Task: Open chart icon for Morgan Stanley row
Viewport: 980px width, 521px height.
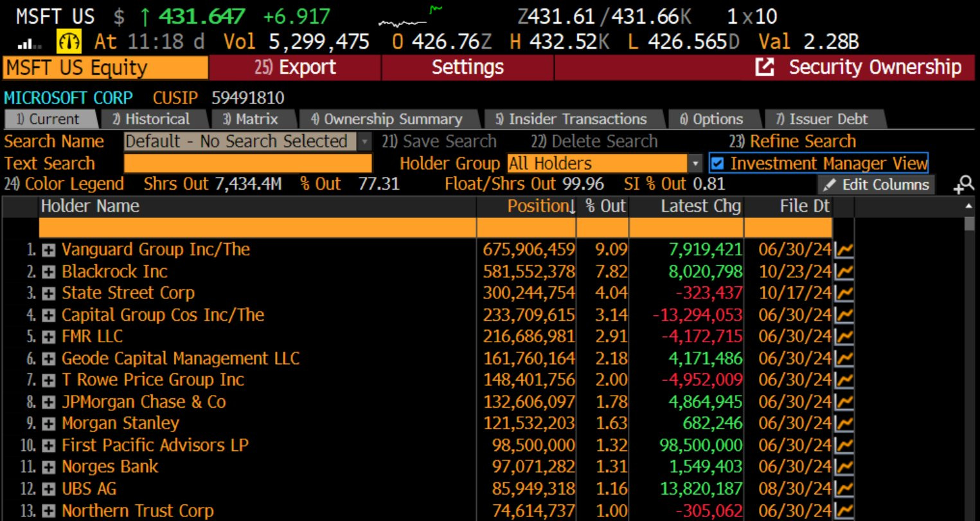Action: 844,423
